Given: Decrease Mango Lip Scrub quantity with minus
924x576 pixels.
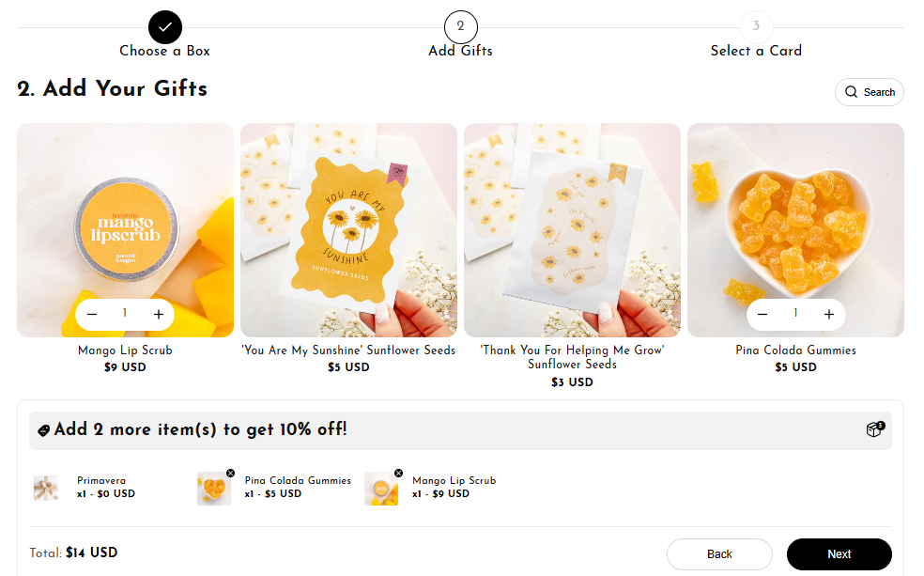Looking at the screenshot, I should [x=92, y=315].
